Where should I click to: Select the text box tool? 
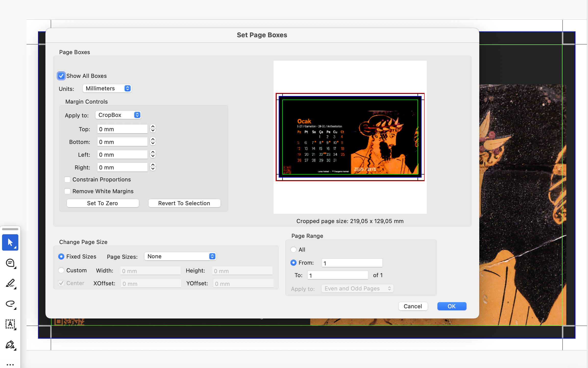10,324
